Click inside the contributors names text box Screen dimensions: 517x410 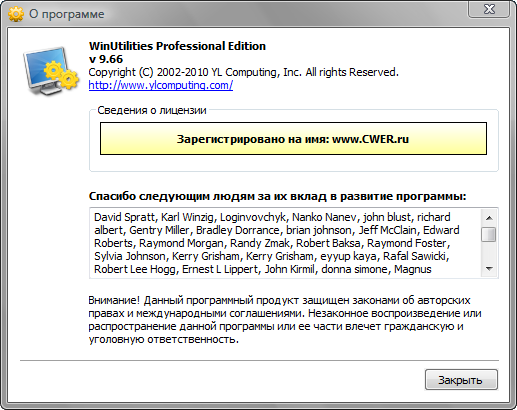[x=286, y=243]
